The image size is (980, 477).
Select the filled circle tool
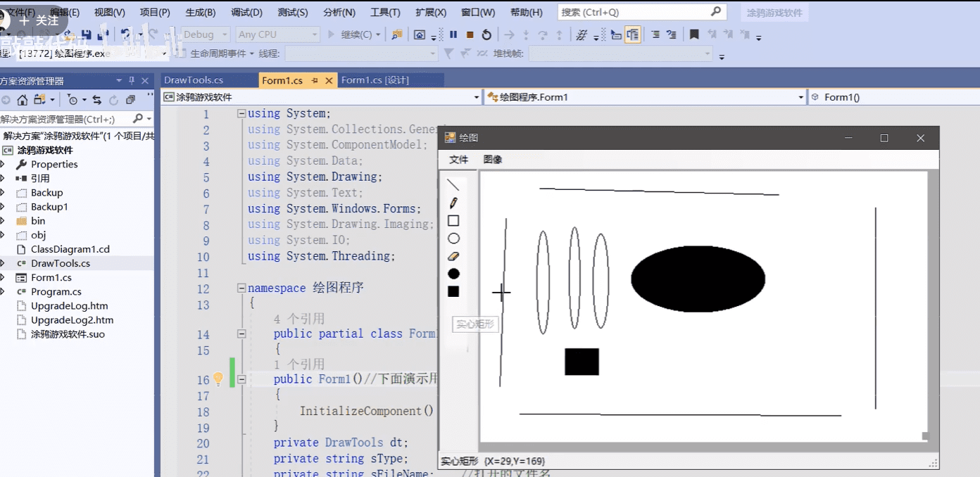tap(453, 274)
